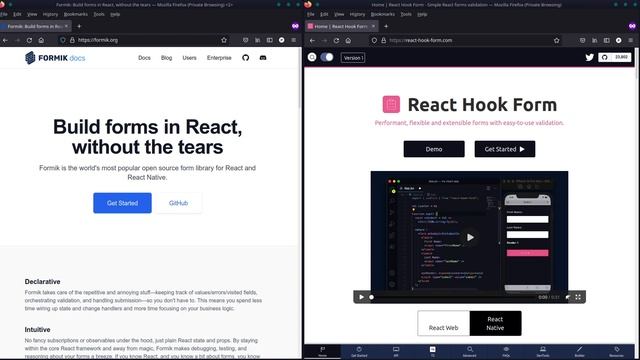Click the blue Get Started button on Formik
The height and width of the screenshot is (360, 640).
pos(122,203)
